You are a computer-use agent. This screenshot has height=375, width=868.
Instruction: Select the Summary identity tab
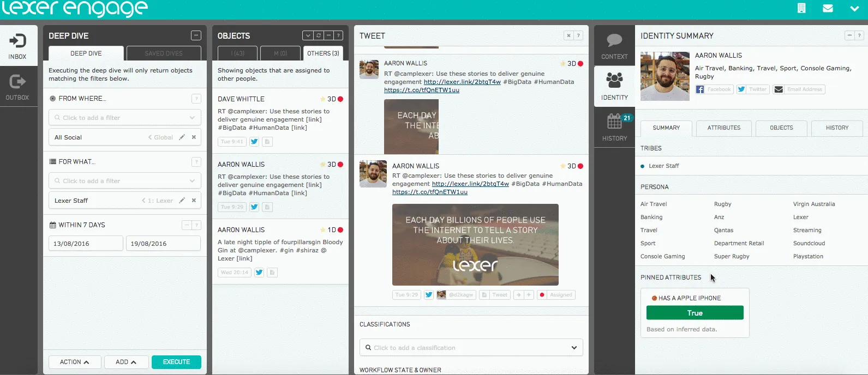666,128
